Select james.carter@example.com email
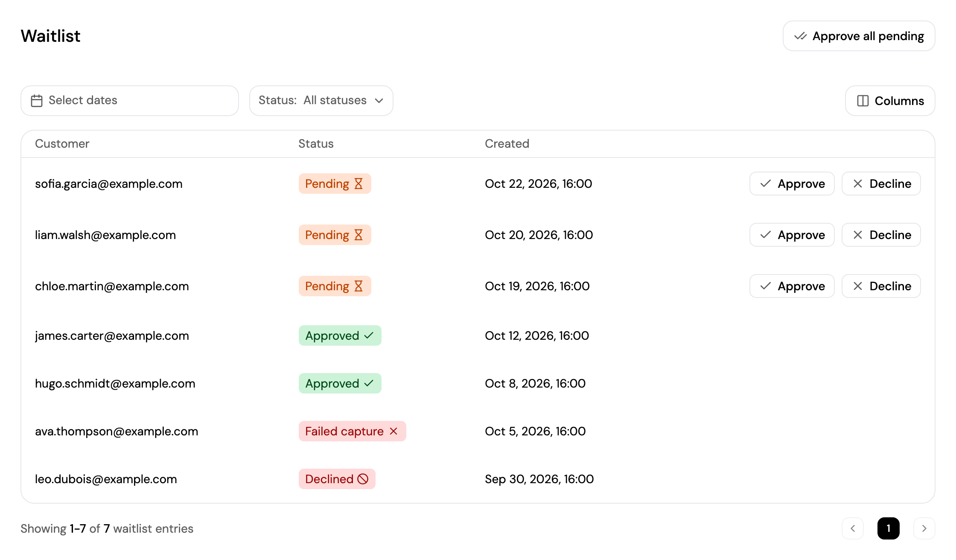956x560 pixels. (x=112, y=336)
